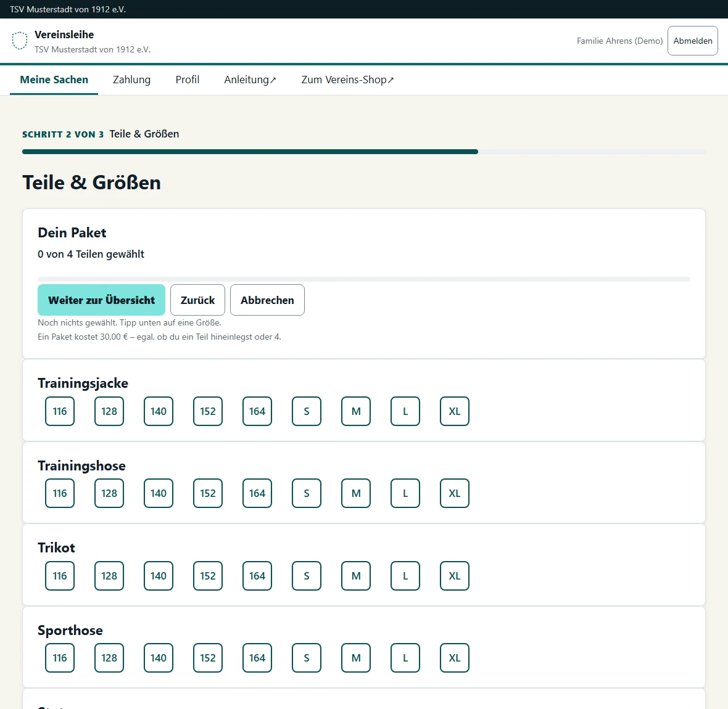Open the Anleitung external link
728x709 pixels.
pyautogui.click(x=250, y=80)
